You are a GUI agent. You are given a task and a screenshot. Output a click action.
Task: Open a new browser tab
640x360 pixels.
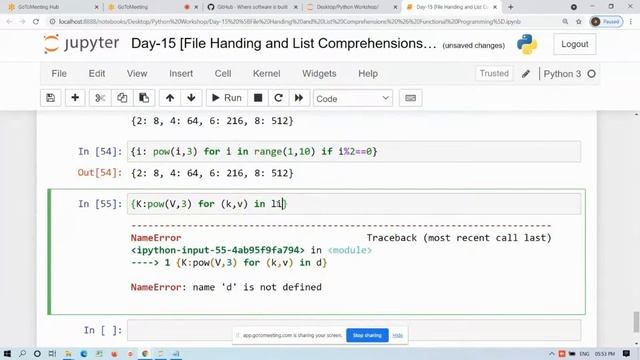point(511,7)
